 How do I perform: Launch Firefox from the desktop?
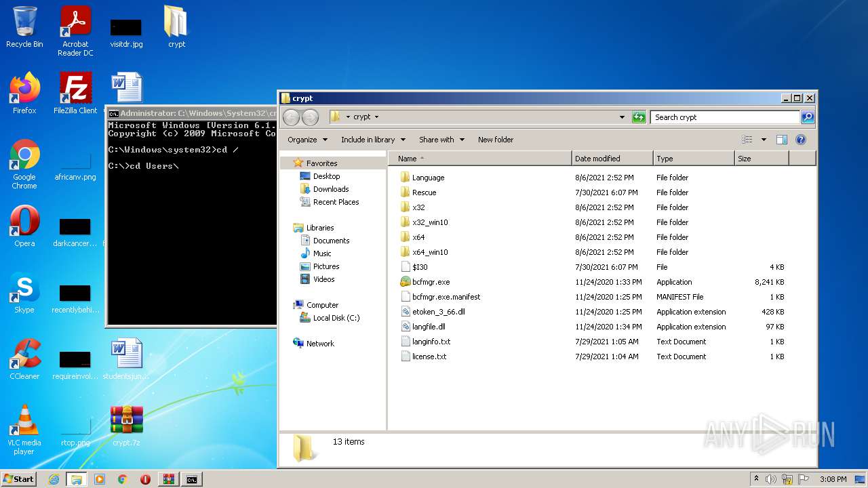click(24, 94)
